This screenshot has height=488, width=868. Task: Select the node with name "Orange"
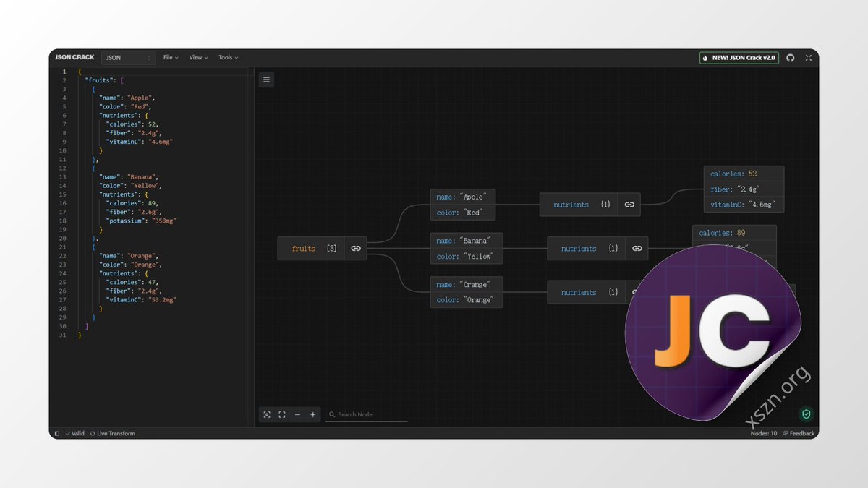click(467, 292)
